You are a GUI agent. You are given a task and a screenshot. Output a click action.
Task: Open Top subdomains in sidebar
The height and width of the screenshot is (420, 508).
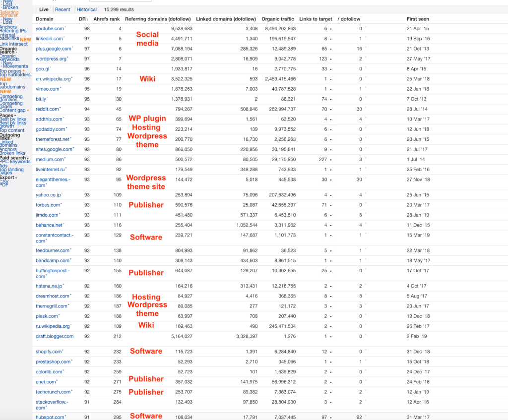(x=12, y=85)
